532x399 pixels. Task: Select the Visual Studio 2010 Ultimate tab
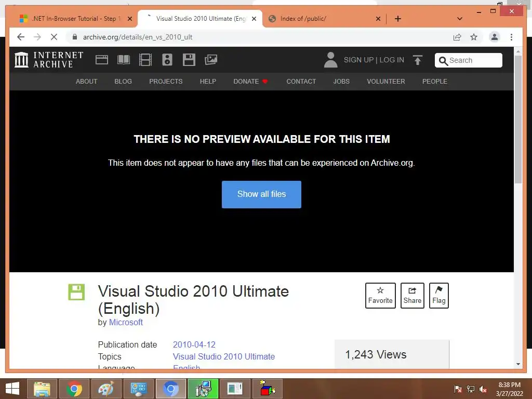200,19
